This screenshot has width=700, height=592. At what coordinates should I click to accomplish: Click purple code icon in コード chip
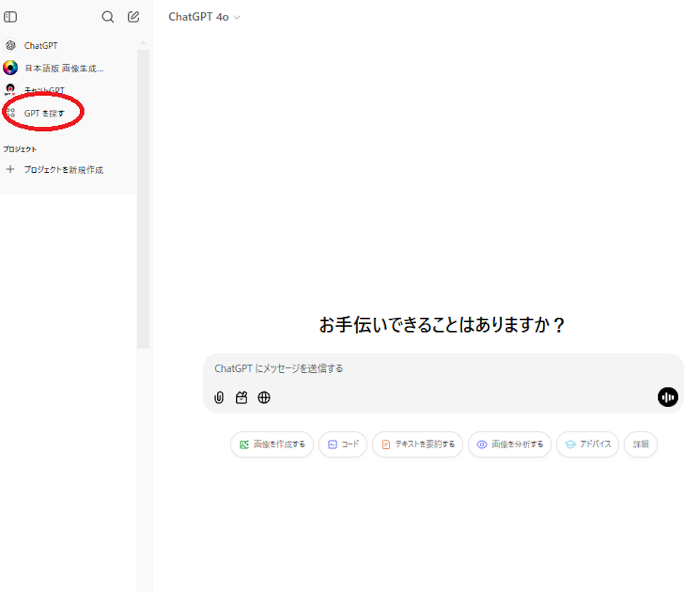pyautogui.click(x=332, y=444)
